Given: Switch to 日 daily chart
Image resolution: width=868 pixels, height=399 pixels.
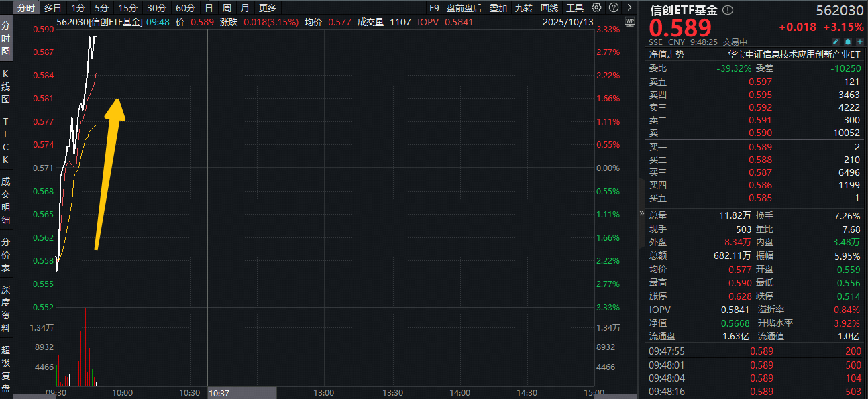Looking at the screenshot, I should point(209,8).
